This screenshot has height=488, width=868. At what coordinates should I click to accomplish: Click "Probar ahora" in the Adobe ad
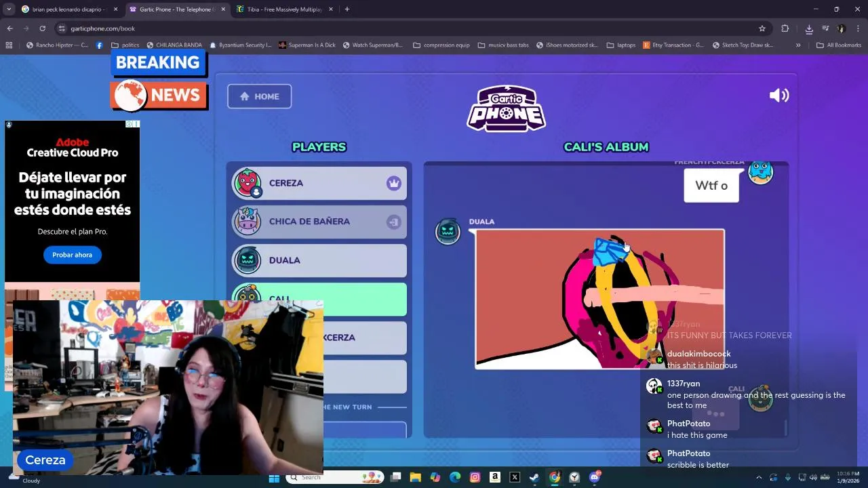click(x=73, y=255)
